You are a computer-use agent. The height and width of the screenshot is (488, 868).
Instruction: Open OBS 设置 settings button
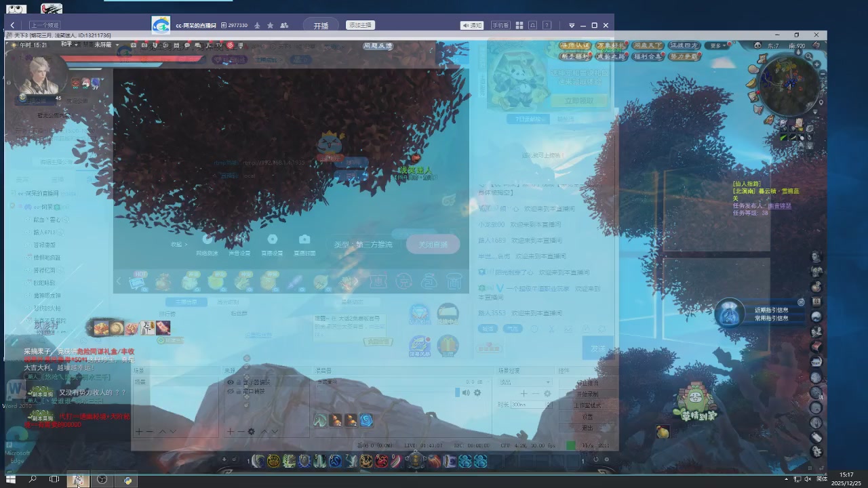tap(587, 417)
